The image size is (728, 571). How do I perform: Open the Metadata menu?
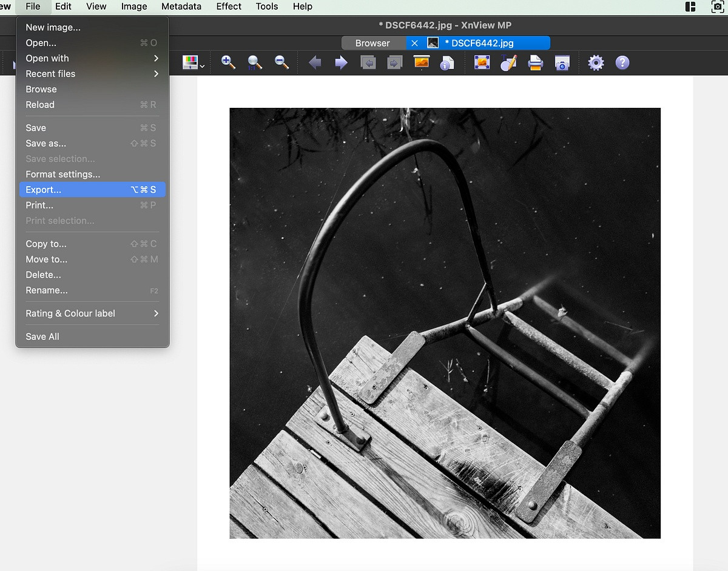[181, 7]
